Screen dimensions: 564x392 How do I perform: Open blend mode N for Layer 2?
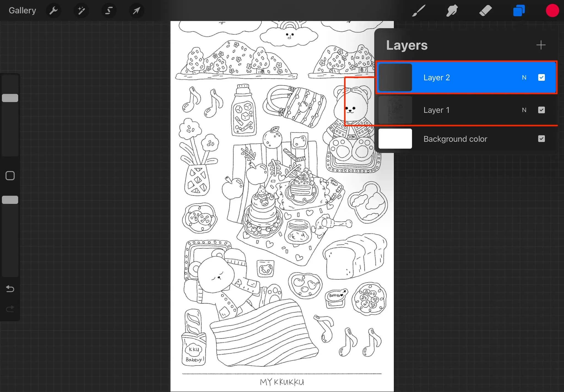pyautogui.click(x=524, y=77)
